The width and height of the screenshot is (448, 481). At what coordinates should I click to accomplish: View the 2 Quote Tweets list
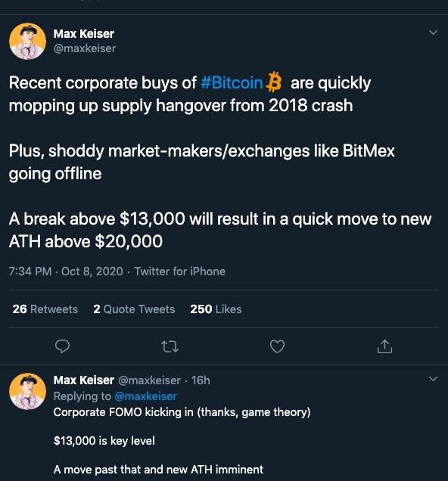134,309
